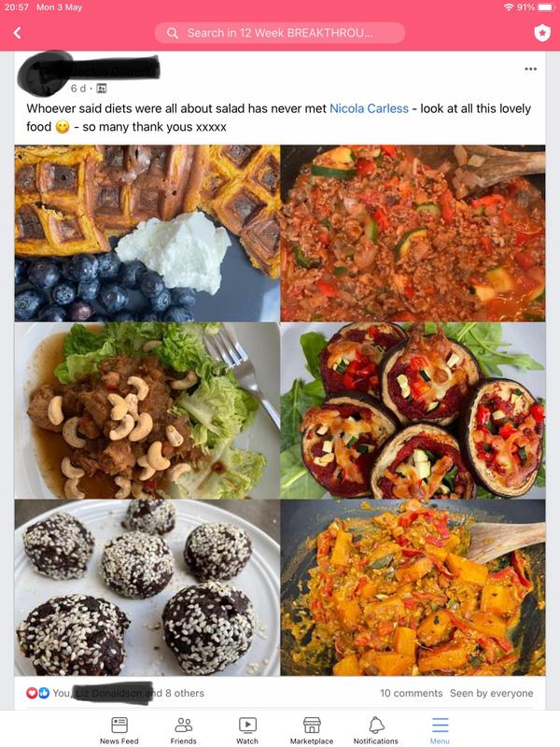
Task: Search in 12 Week BREAKTHROU... field
Action: pos(280,33)
